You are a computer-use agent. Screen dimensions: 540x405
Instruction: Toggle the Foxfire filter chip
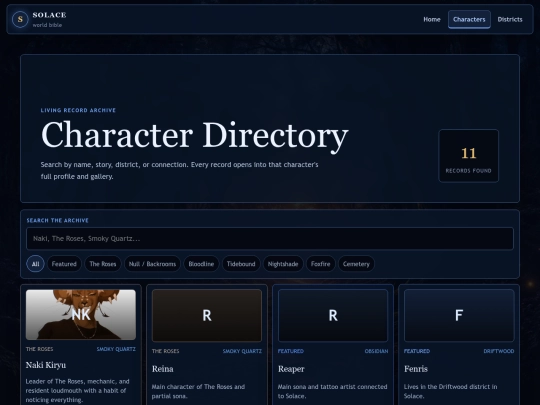(x=320, y=264)
